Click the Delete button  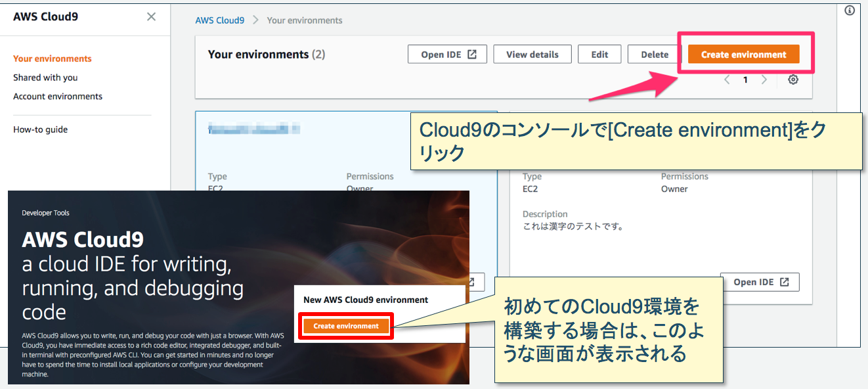pos(655,55)
